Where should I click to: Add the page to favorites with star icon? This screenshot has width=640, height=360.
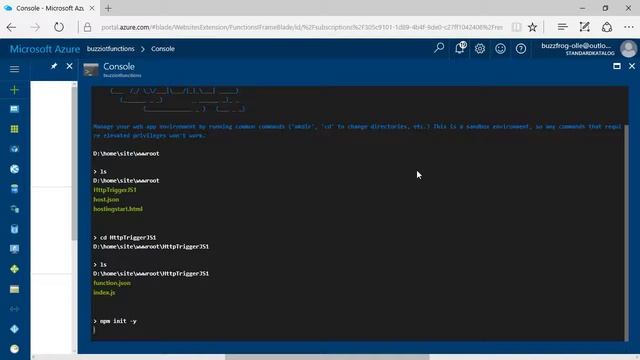coord(533,27)
